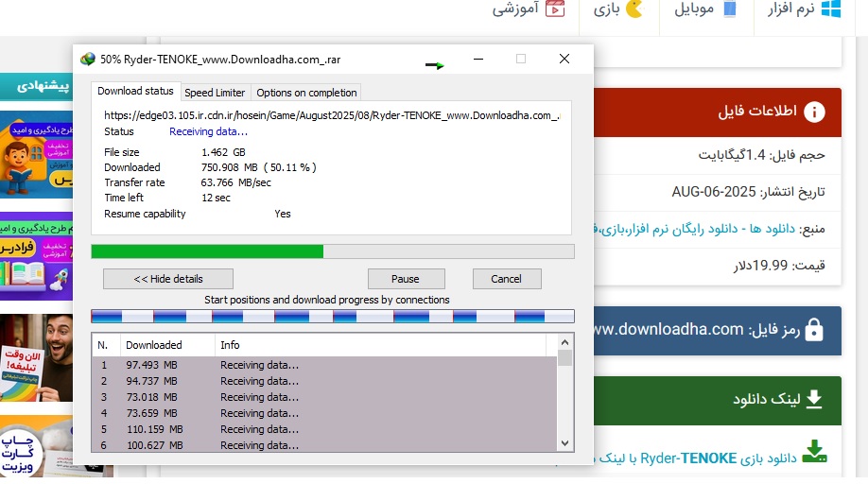Click the lock icon beside رمز فایل
Image resolution: width=868 pixels, height=484 pixels.
(814, 330)
